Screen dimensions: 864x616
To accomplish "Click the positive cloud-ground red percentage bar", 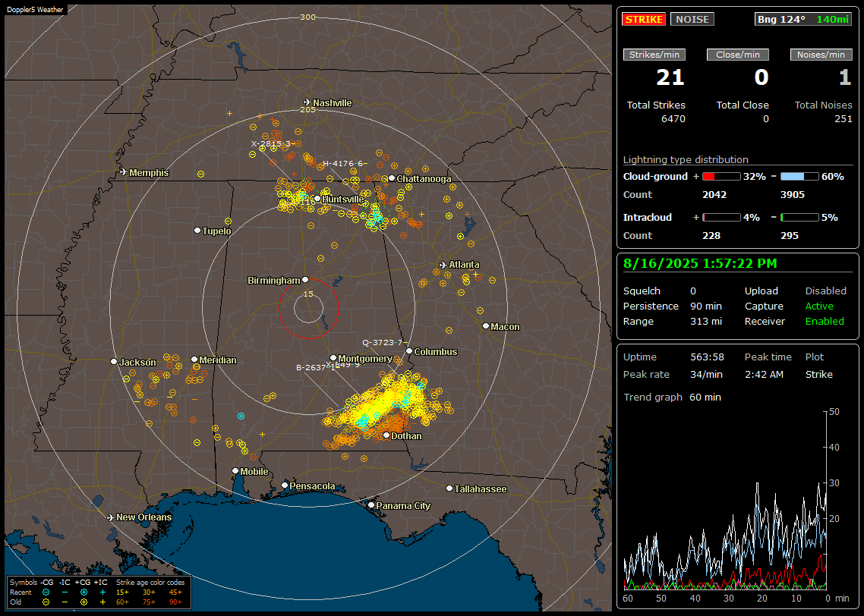I will pos(721,177).
